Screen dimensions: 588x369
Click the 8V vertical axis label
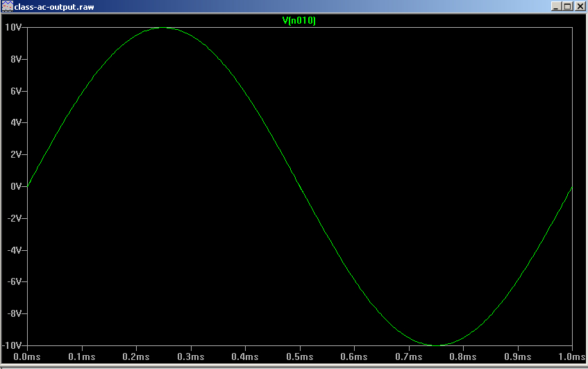[16, 59]
